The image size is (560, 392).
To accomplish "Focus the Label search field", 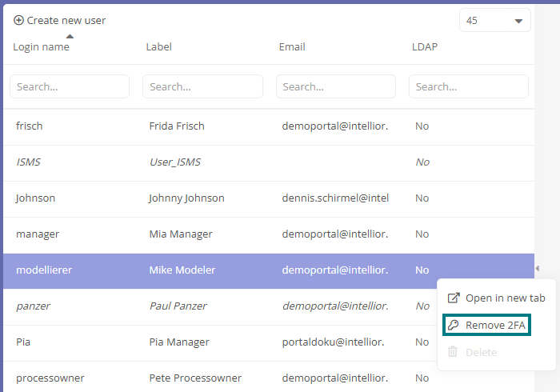I will (x=202, y=86).
